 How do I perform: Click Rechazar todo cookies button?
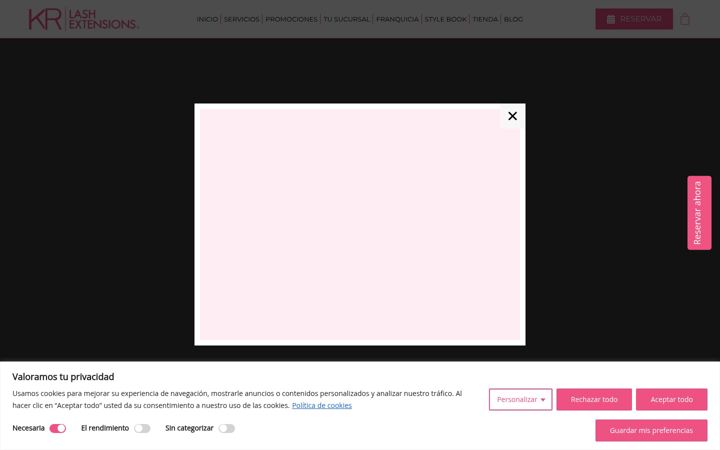(x=594, y=399)
